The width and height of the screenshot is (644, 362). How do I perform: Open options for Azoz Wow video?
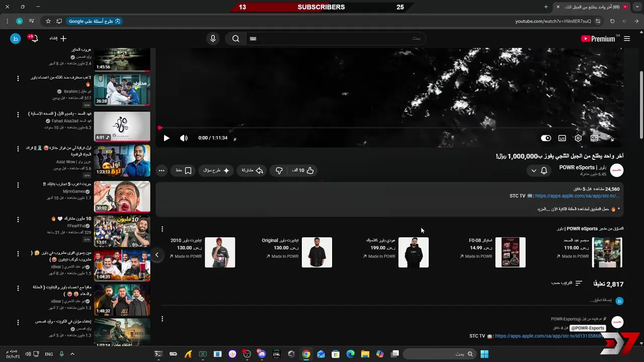click(x=18, y=149)
